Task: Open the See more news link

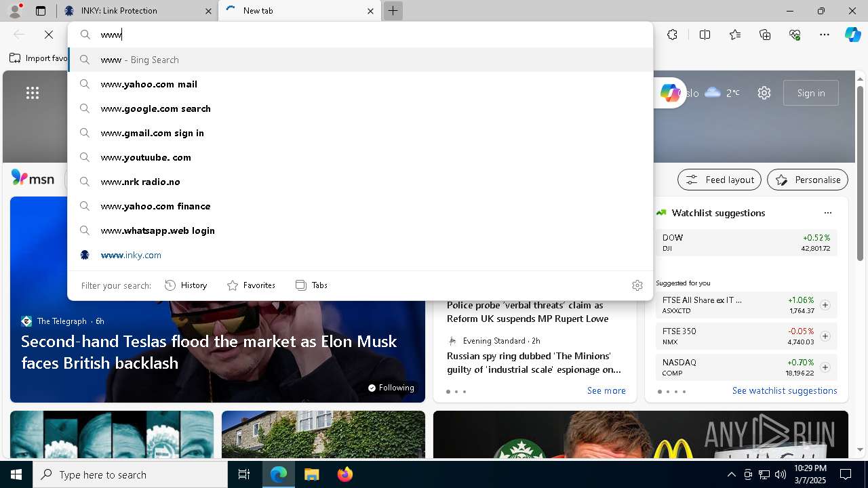Action: coord(606,390)
